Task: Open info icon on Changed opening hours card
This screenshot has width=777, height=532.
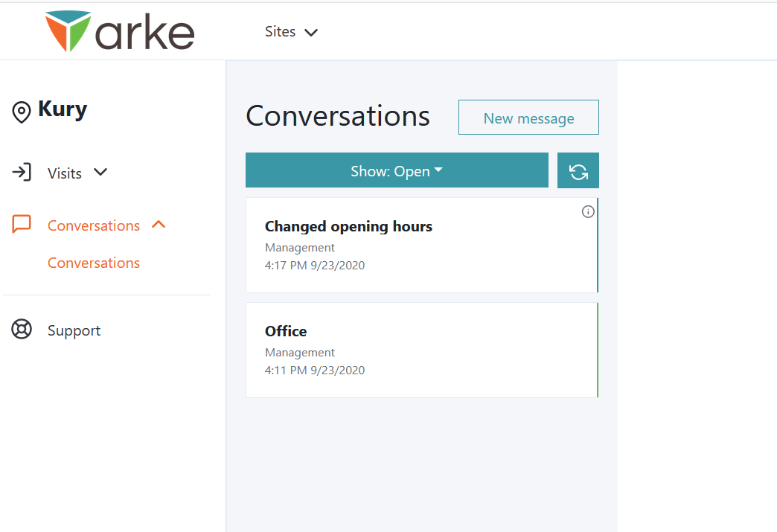Action: click(588, 212)
